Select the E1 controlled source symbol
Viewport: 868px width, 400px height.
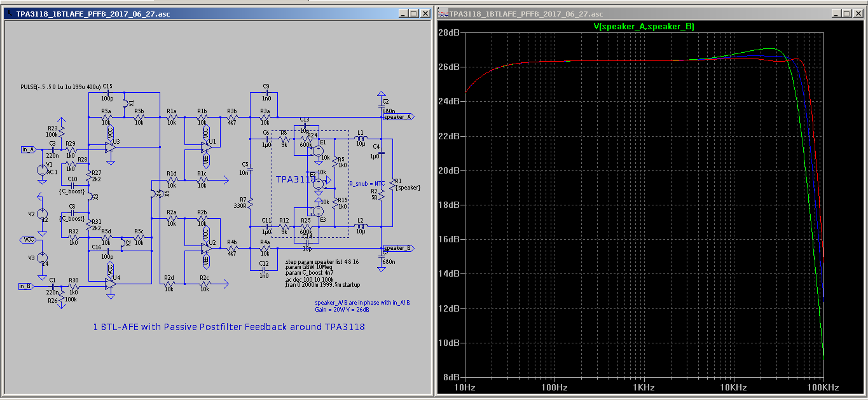(x=319, y=150)
